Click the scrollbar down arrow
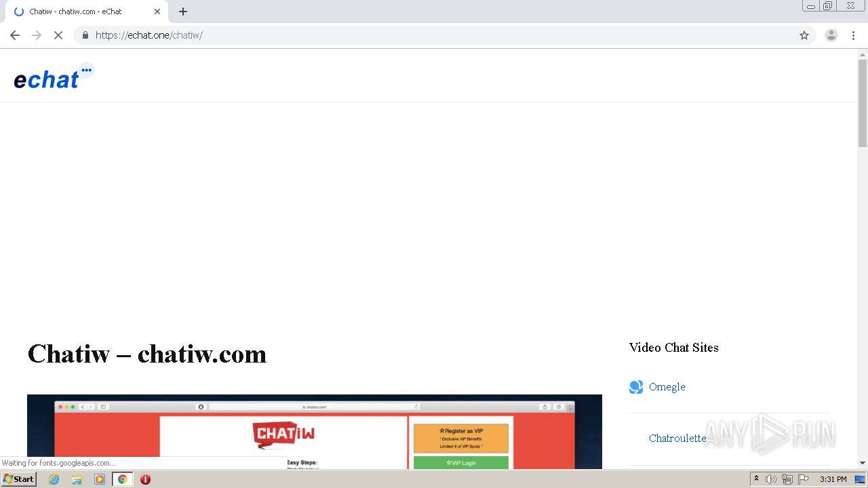Viewport: 868px width, 488px height. [x=863, y=463]
